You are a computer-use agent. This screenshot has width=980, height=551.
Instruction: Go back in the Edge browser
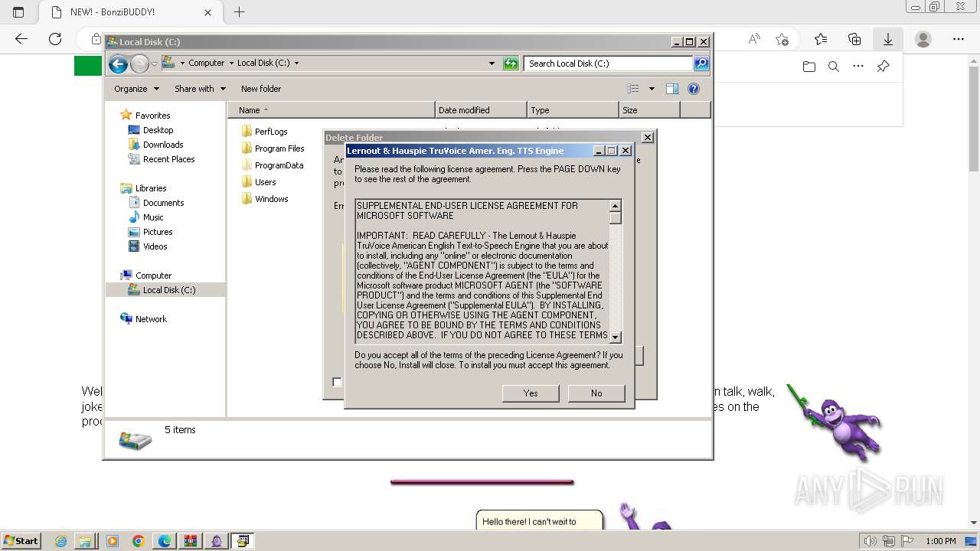[21, 39]
